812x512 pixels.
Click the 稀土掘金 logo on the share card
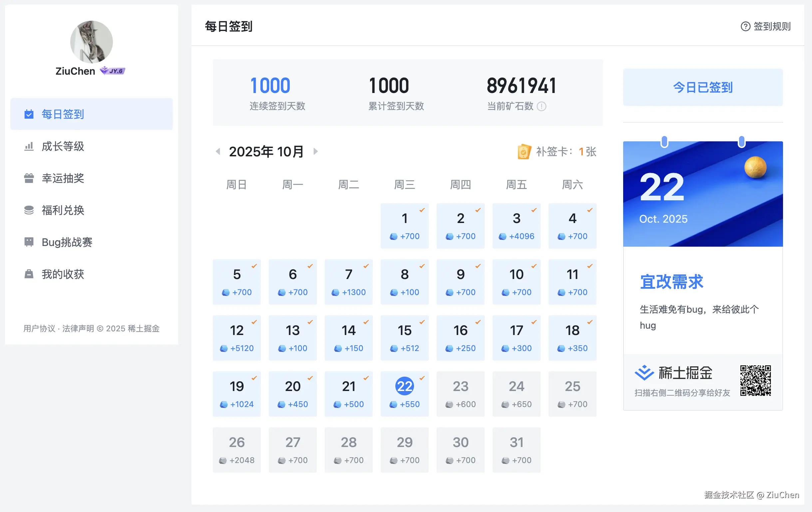pyautogui.click(x=645, y=373)
